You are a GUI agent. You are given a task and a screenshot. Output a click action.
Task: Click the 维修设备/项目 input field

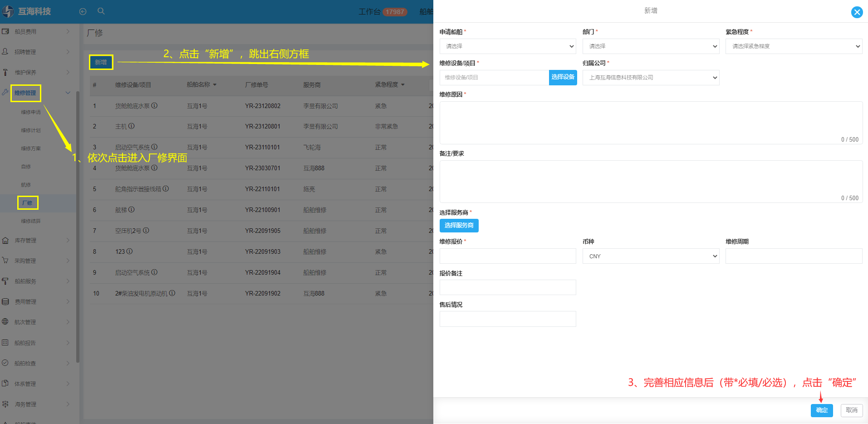pyautogui.click(x=494, y=78)
